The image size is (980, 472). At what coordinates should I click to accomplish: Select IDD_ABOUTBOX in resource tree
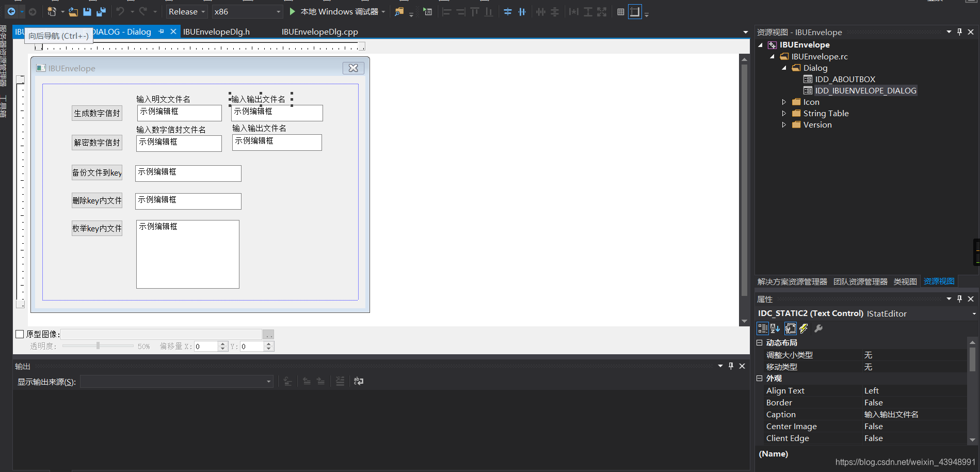tap(845, 79)
